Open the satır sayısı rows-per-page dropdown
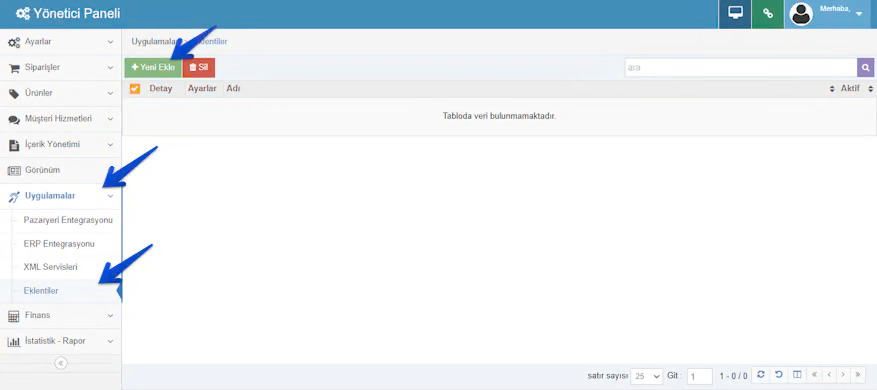This screenshot has height=390, width=877. (647, 376)
